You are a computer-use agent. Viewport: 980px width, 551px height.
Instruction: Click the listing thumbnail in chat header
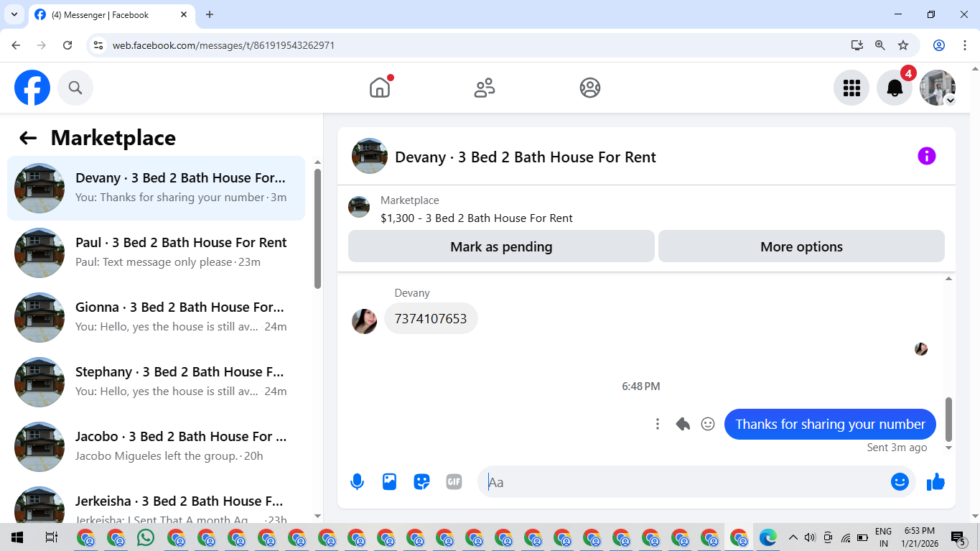pos(370,156)
